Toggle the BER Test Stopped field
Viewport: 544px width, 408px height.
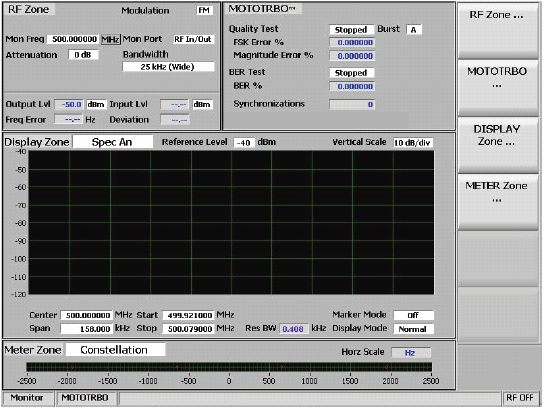[351, 73]
